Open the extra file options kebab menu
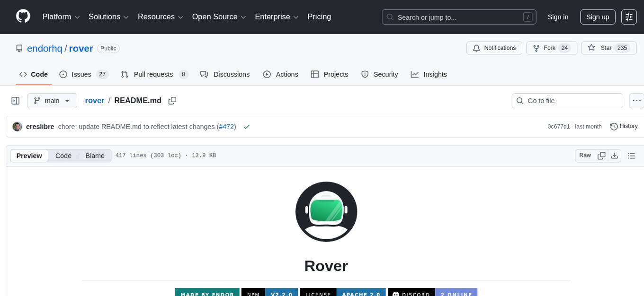 636,100
